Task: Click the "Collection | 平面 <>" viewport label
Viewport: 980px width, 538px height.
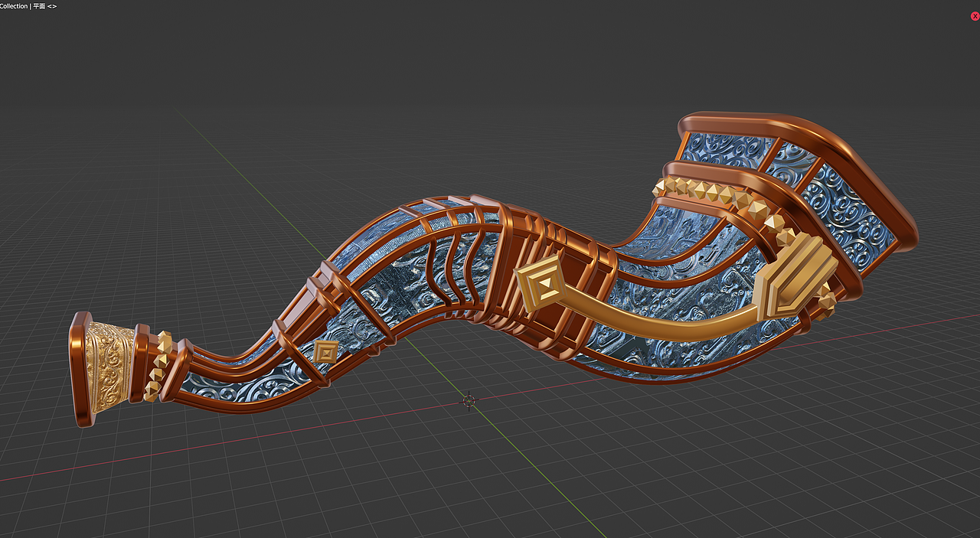Action: point(28,6)
